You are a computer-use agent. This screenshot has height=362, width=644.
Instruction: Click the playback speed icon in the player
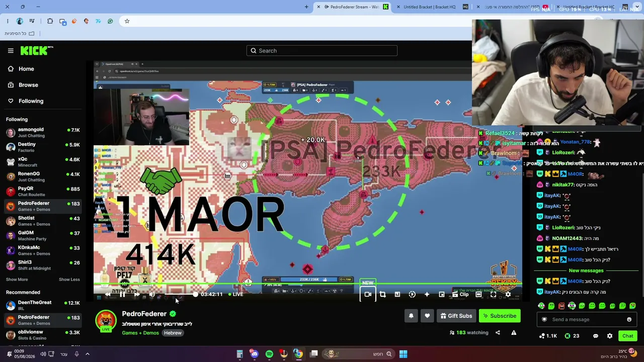(x=412, y=295)
